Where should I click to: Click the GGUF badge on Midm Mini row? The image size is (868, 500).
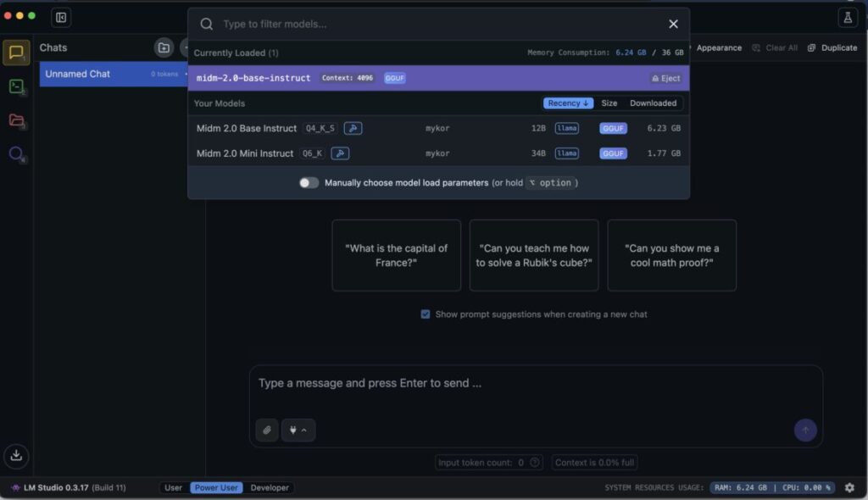point(613,153)
